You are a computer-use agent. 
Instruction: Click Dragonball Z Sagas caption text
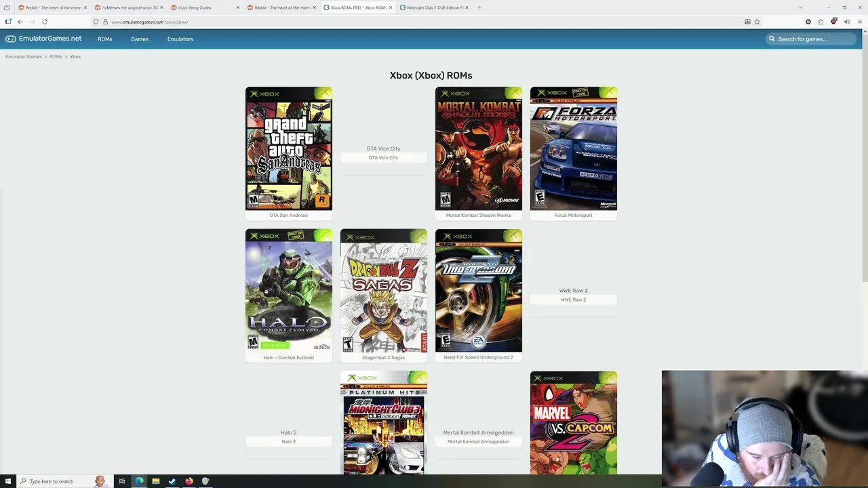point(384,358)
